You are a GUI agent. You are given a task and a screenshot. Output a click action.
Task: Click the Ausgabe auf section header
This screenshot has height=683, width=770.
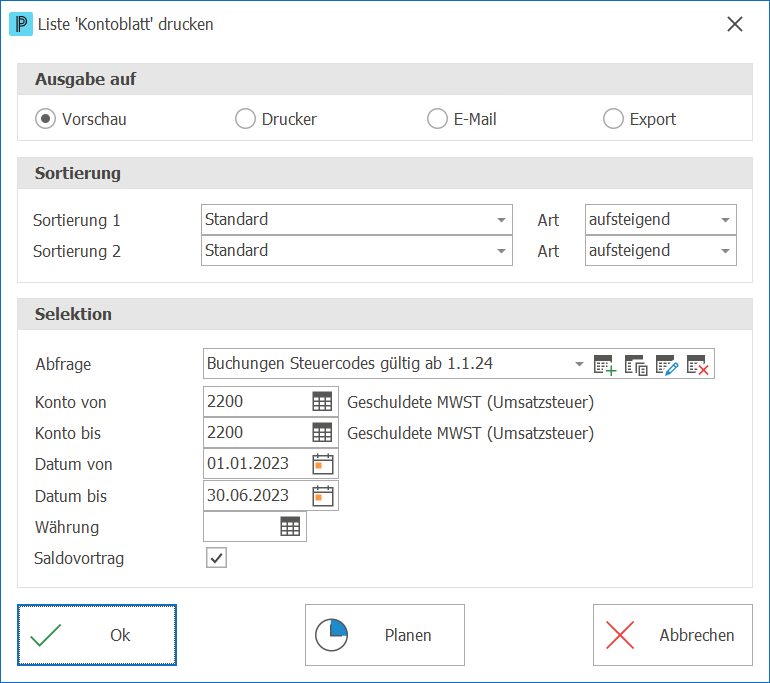coord(385,79)
